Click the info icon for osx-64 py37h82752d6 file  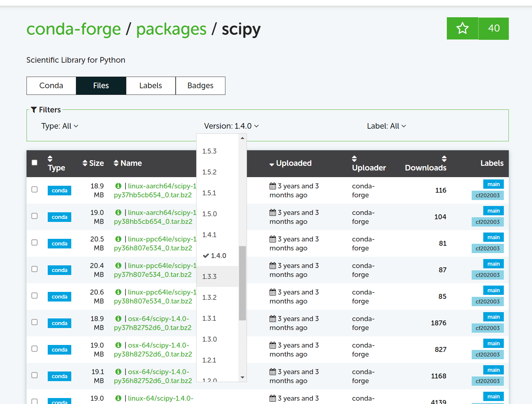point(118,319)
